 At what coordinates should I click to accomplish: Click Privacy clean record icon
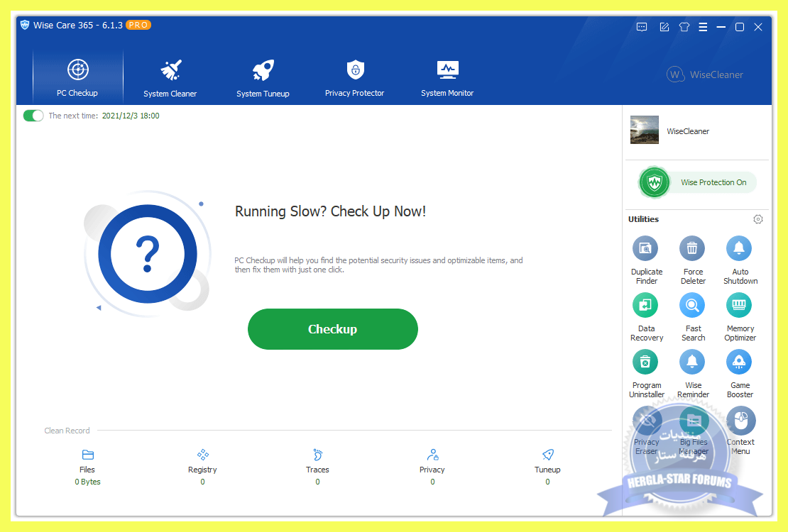click(x=432, y=455)
